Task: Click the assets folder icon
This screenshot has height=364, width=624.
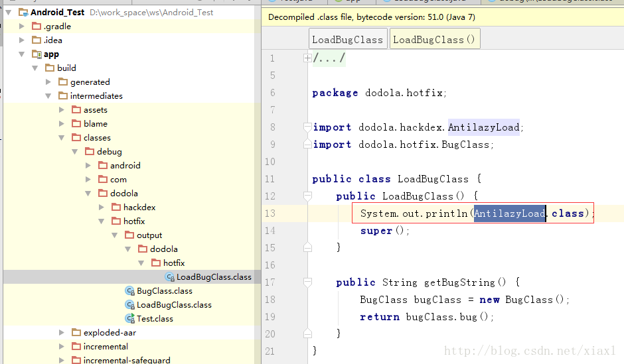Action: [76, 109]
